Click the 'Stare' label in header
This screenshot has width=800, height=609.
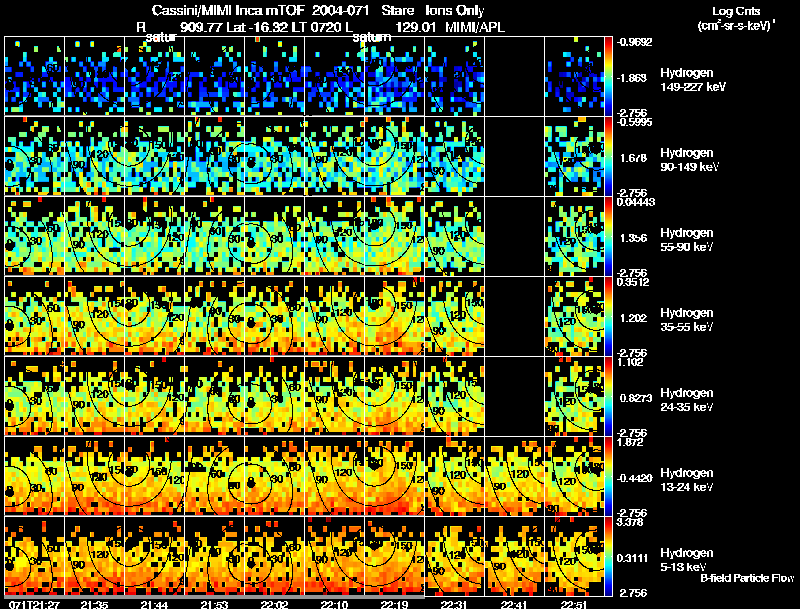(x=397, y=11)
